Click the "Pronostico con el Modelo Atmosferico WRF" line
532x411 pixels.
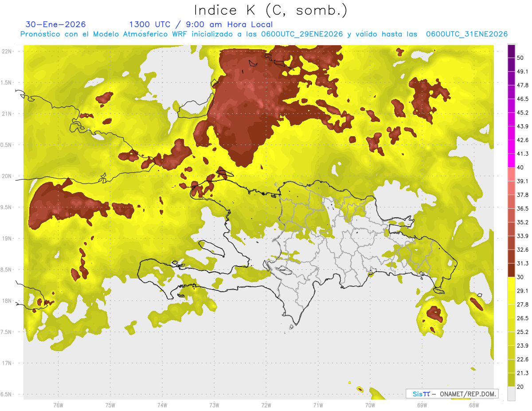pos(264,34)
